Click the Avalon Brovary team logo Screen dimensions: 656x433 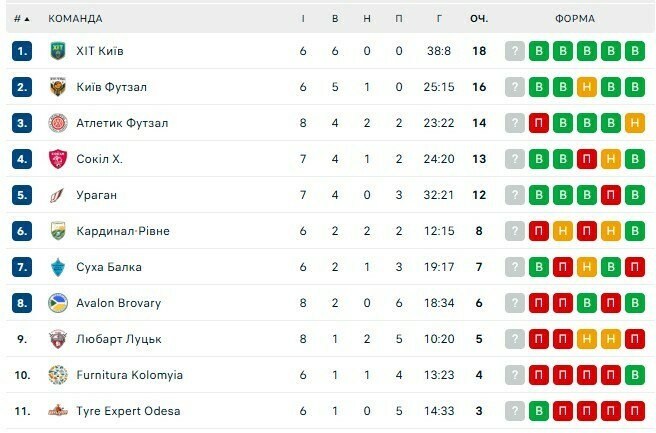[57, 303]
